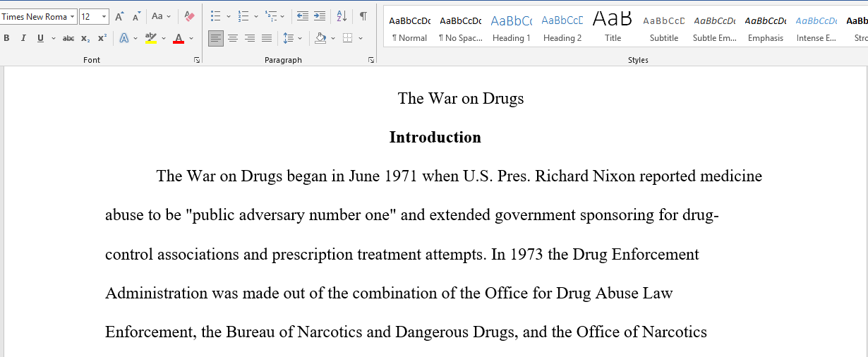Click the Introduction heading in document
Screen dimensions: 868x357
(x=435, y=137)
